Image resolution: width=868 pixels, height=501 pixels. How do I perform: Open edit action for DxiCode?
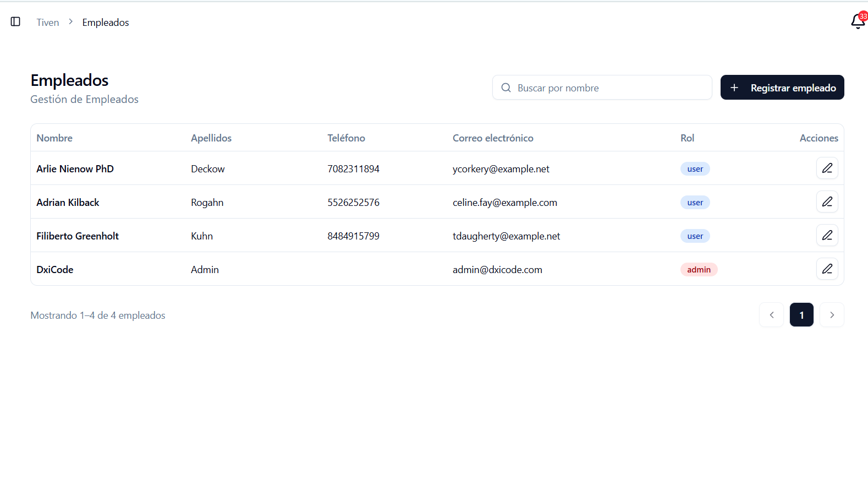[827, 269]
